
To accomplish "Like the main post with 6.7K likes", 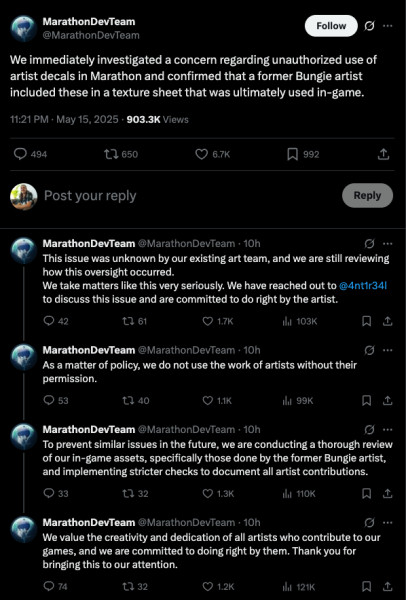I will tap(212, 154).
